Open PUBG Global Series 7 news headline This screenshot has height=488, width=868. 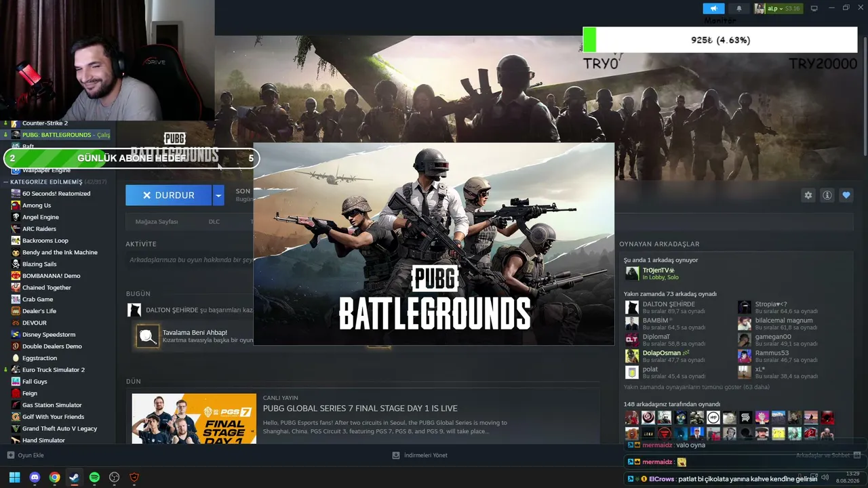[360, 408]
